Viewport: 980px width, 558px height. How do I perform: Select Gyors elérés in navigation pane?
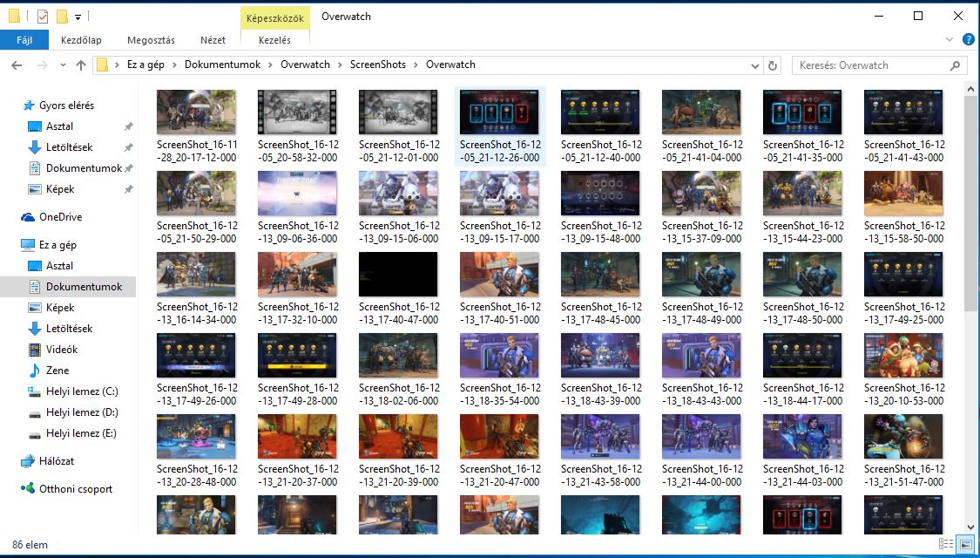pyautogui.click(x=66, y=105)
